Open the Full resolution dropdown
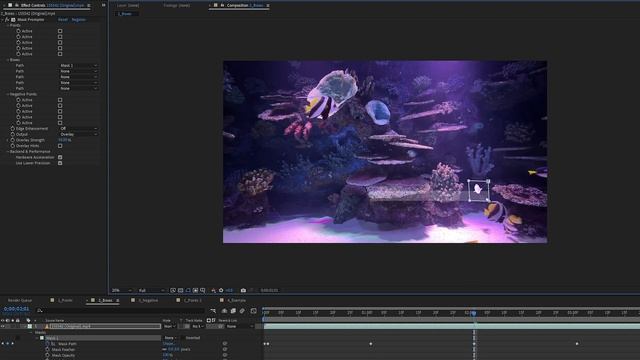This screenshot has height=360, width=640. tap(151, 290)
